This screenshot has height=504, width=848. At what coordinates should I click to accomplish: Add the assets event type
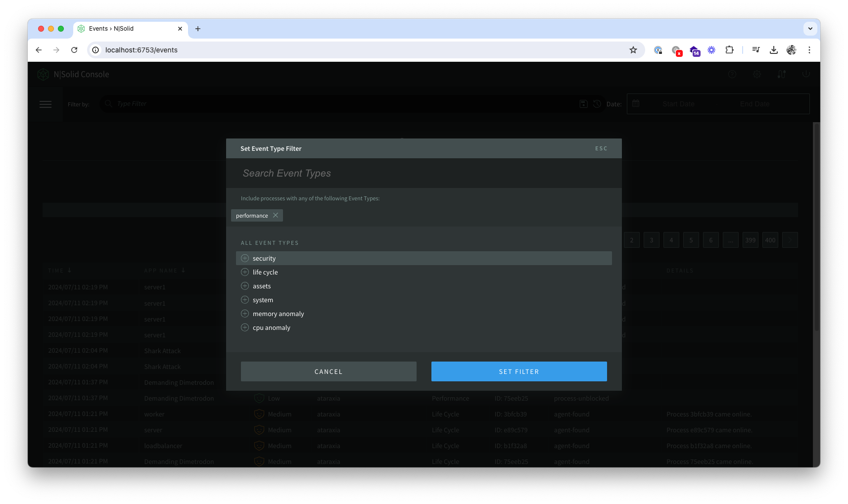[x=245, y=286]
